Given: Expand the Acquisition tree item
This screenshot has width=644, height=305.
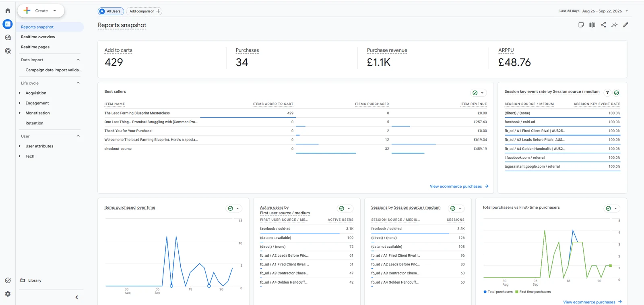Looking at the screenshot, I should 20,93.
